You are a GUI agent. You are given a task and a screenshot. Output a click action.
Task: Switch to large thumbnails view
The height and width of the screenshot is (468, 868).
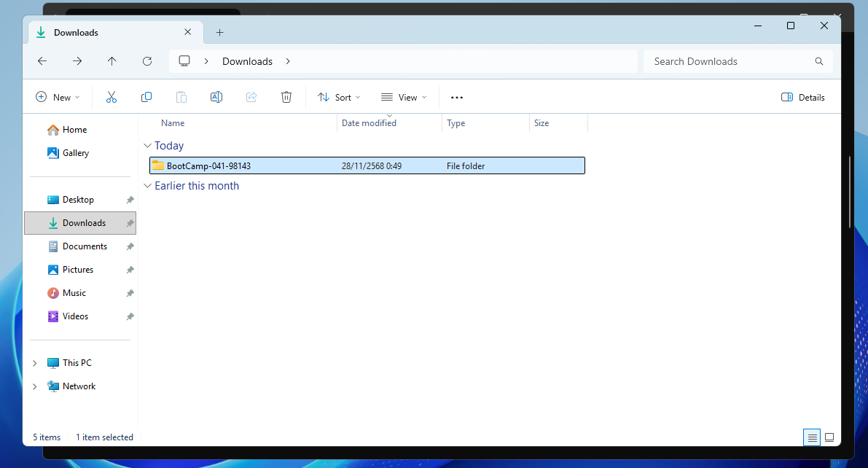(x=829, y=437)
